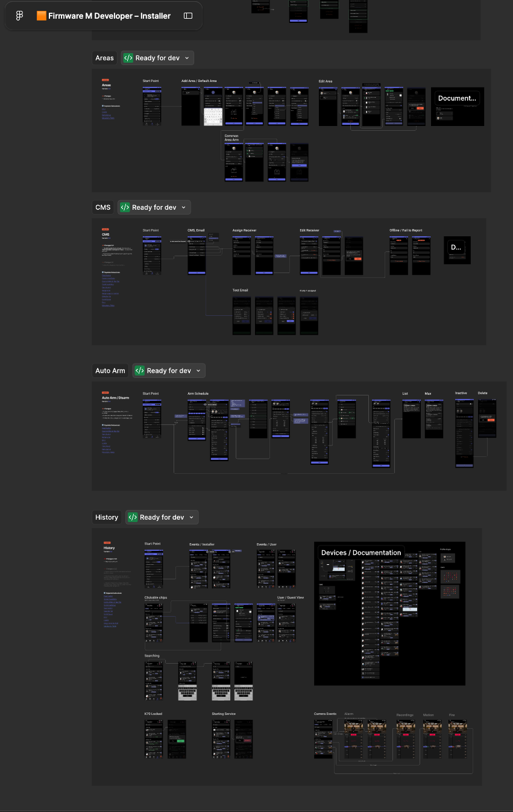Select the Camera Events frame label

coord(326,714)
